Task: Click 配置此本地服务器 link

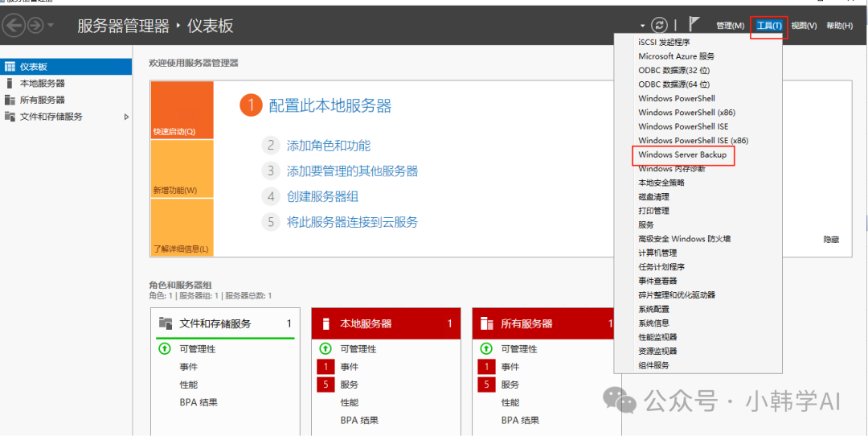Action: (x=330, y=105)
